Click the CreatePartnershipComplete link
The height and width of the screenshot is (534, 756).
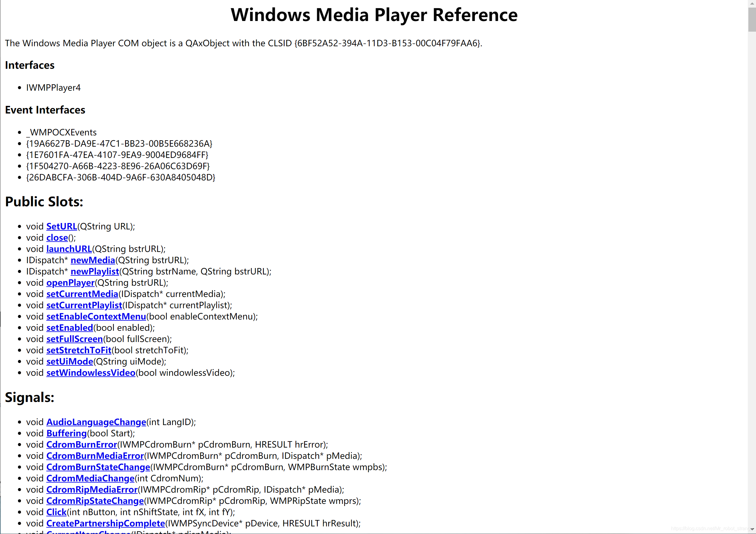(106, 523)
